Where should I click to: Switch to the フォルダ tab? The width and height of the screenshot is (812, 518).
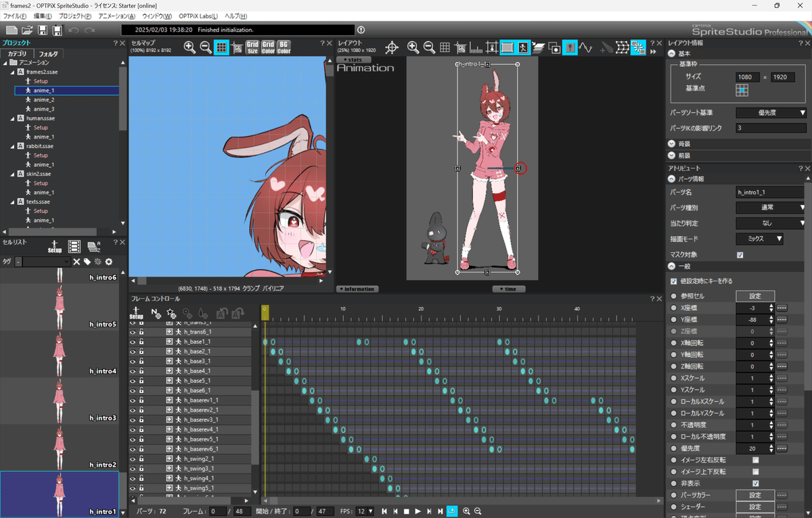click(48, 53)
